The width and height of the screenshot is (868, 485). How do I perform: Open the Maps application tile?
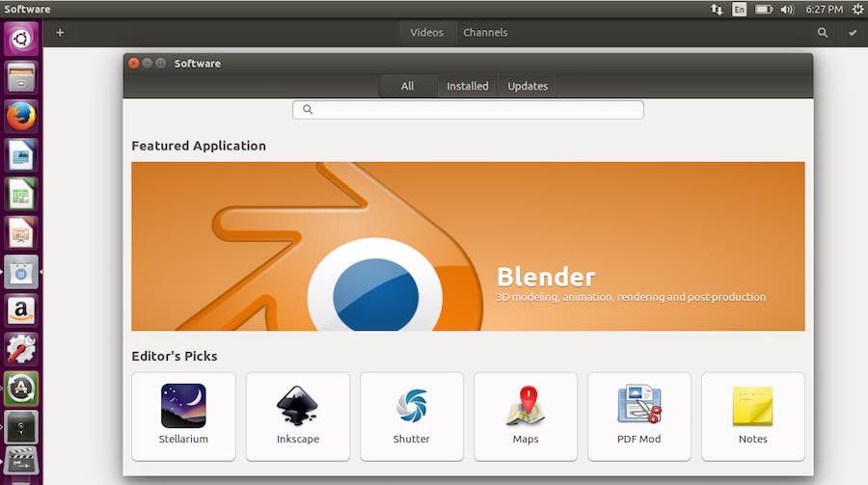pyautogui.click(x=525, y=416)
